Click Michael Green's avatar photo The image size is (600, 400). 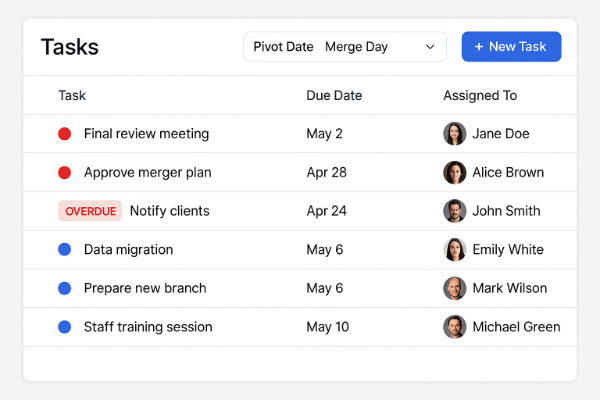455,327
